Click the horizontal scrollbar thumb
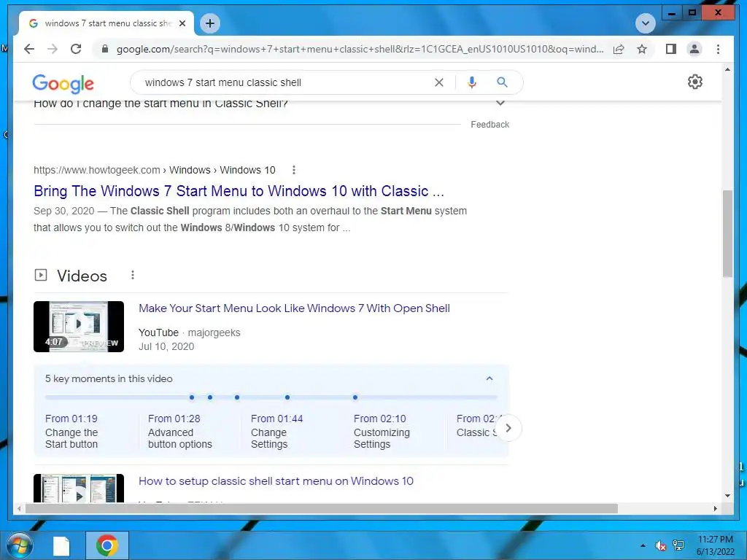Image resolution: width=747 pixels, height=560 pixels. pos(322,508)
